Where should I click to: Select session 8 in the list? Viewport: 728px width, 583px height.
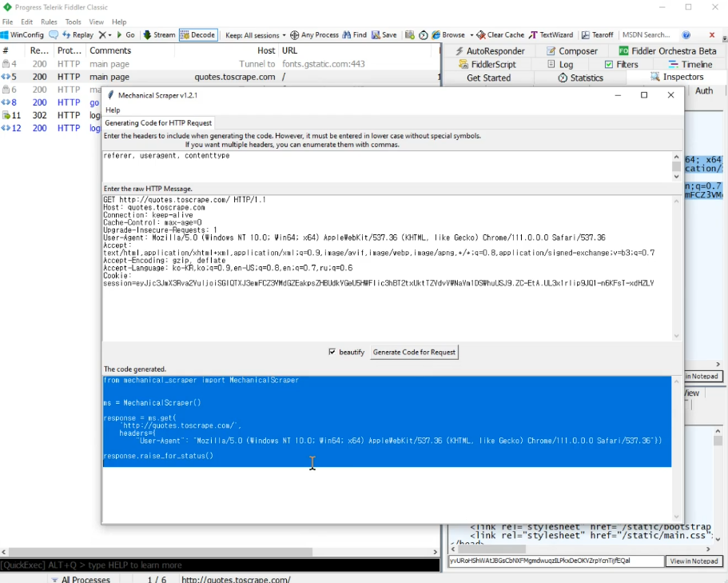pyautogui.click(x=50, y=102)
